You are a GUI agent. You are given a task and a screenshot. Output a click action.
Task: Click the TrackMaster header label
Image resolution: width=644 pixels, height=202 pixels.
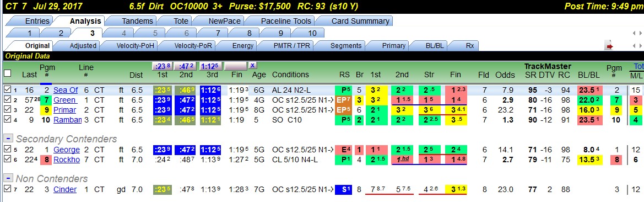(548, 66)
